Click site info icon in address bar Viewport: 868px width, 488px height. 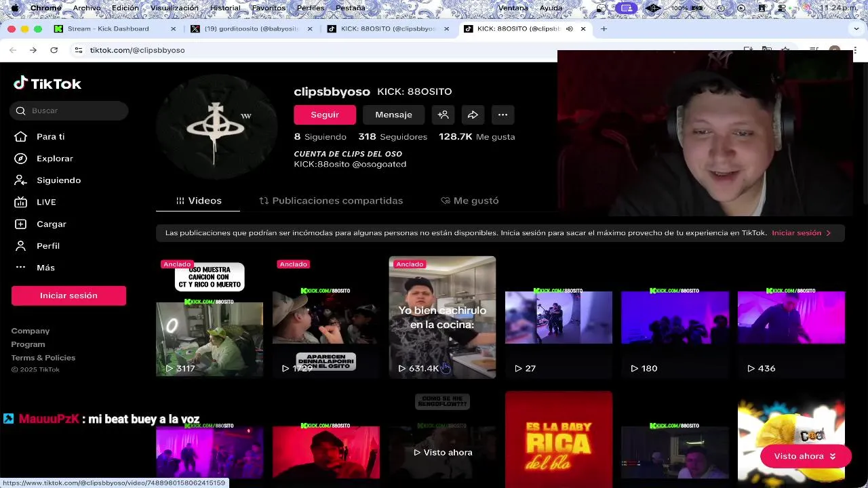(x=79, y=50)
